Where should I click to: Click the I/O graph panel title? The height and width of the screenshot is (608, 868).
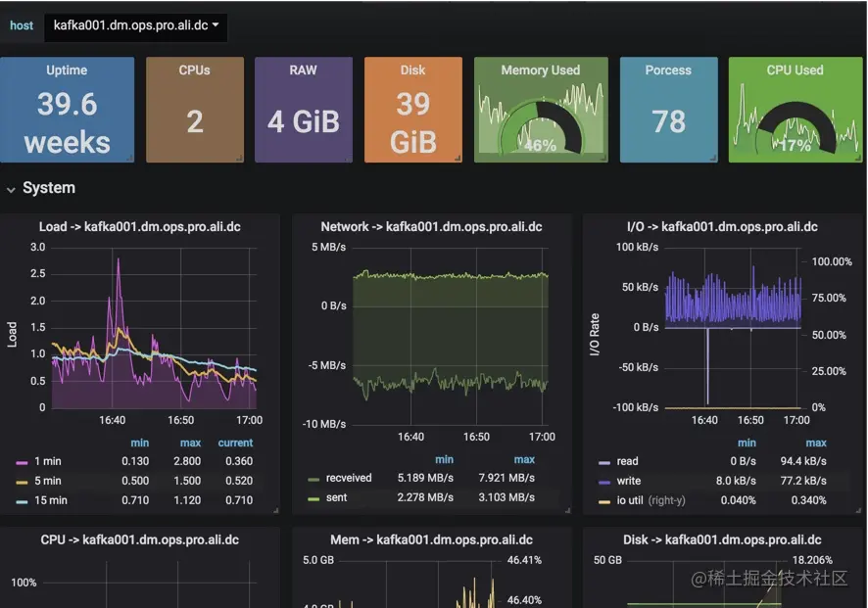(x=722, y=227)
